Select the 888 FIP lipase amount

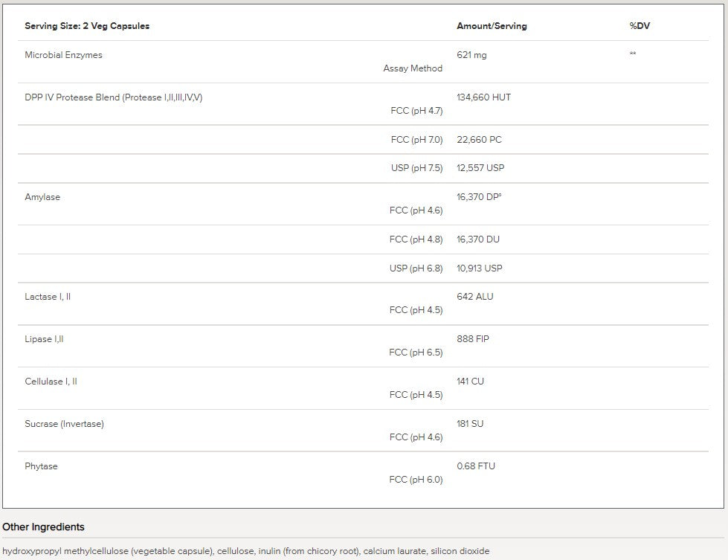click(473, 339)
